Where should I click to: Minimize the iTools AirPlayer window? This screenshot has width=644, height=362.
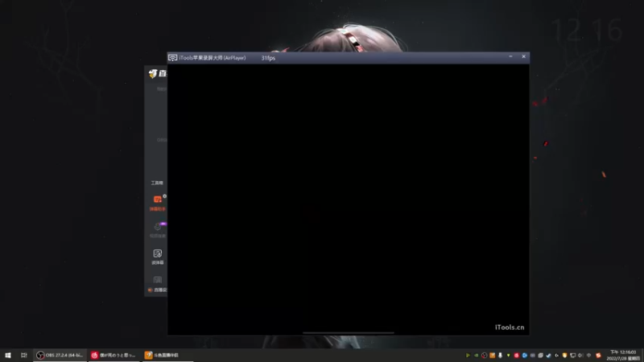point(510,56)
